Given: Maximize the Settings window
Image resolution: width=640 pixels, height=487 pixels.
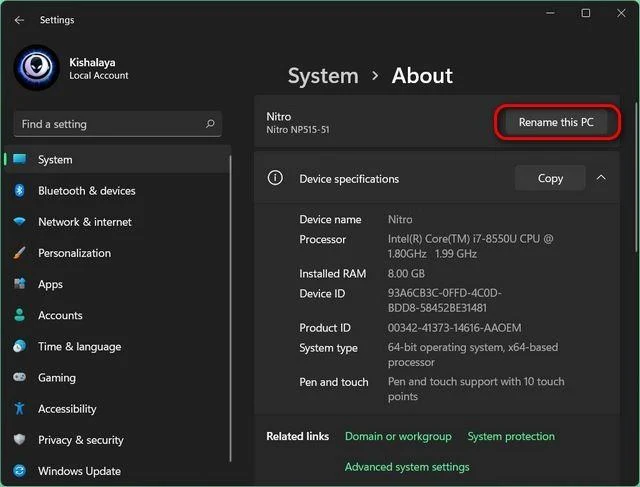Looking at the screenshot, I should [x=585, y=13].
